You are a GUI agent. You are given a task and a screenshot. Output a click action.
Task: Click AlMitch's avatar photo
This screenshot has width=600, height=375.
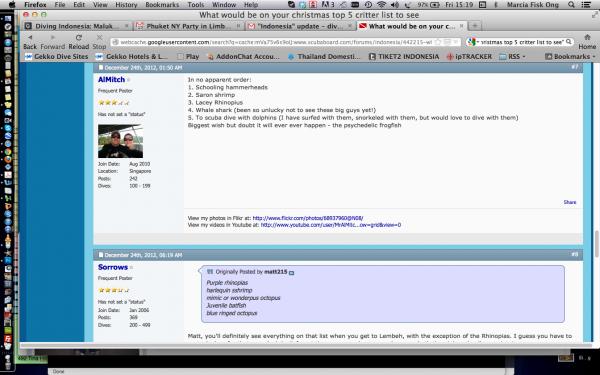coord(121,141)
